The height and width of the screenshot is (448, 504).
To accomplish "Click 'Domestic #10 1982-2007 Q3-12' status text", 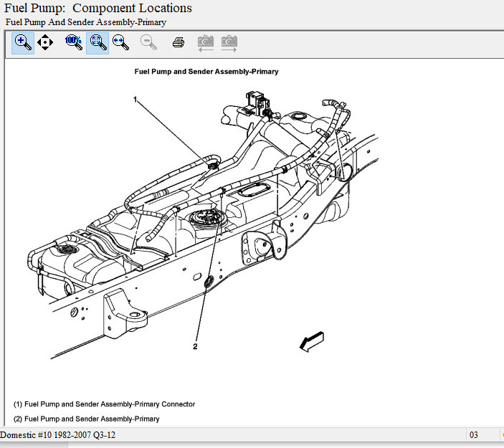I will pos(58,435).
